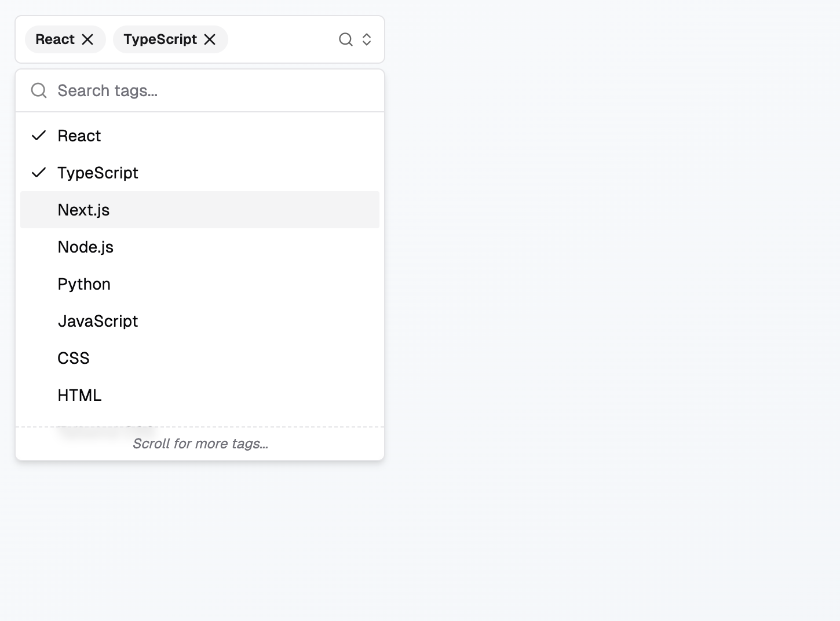Collapse the dropdown with the up-down chevron

point(367,39)
